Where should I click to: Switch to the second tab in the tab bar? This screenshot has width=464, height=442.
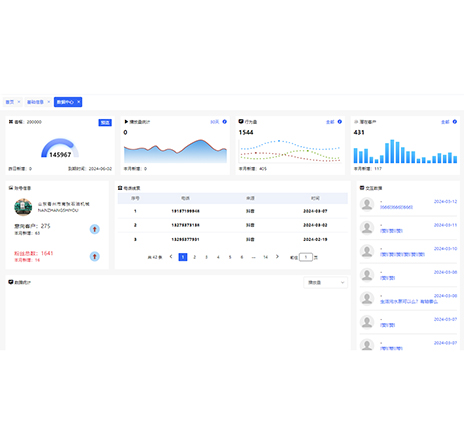[x=35, y=102]
